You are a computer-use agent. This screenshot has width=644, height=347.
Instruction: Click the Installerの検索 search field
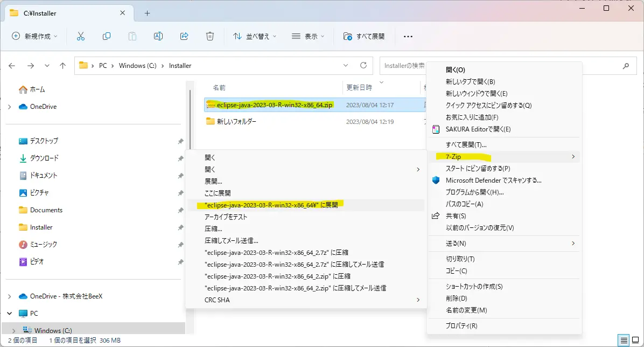tap(404, 66)
